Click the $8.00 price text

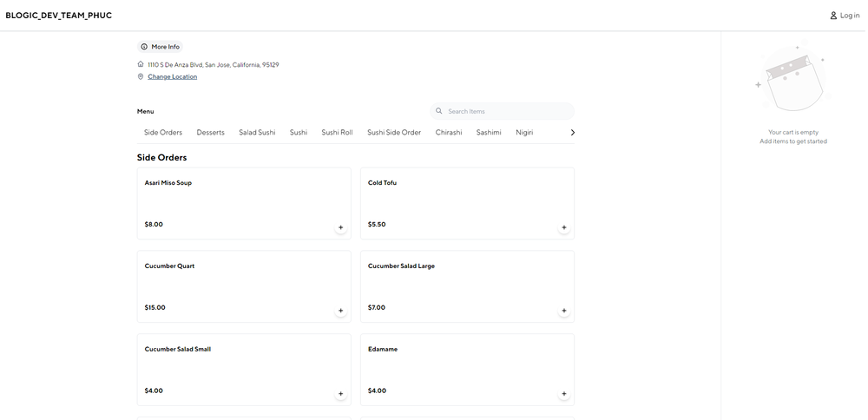[154, 225]
